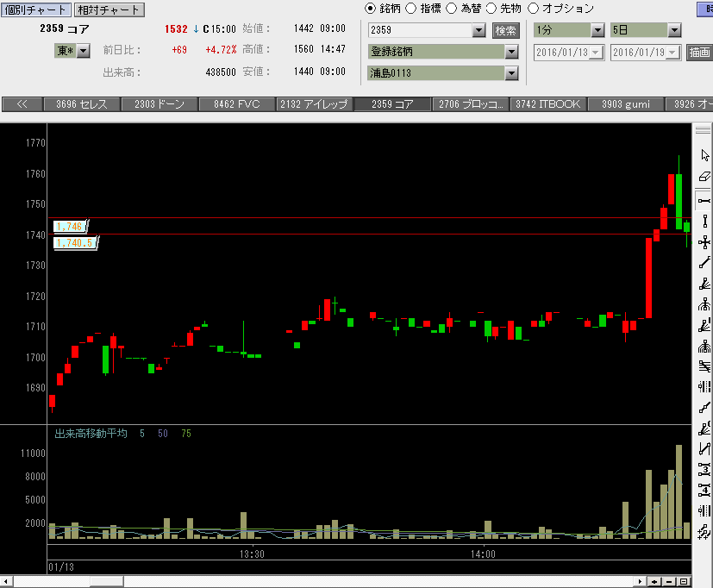
Task: Select the 8462 FVC stock tab
Action: pyautogui.click(x=237, y=104)
